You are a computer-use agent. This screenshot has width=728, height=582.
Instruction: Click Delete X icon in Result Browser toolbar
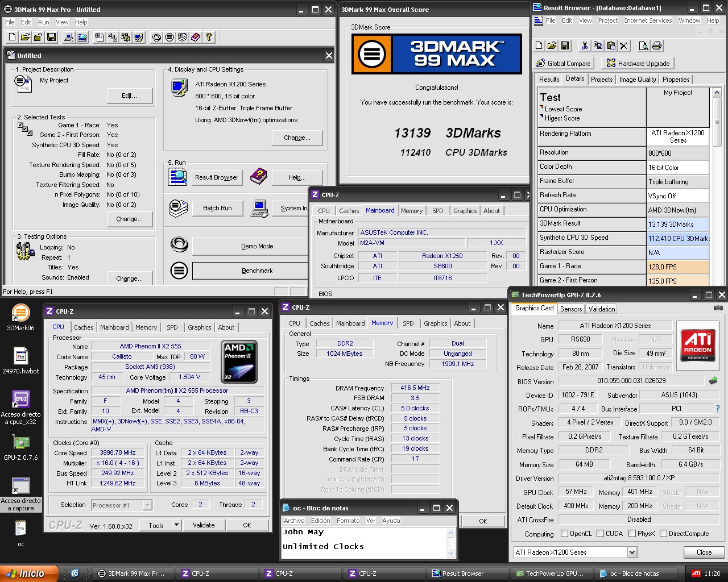tap(624, 45)
